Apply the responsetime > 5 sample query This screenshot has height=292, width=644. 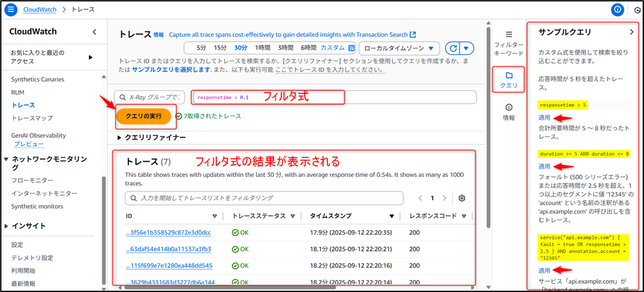click(544, 118)
